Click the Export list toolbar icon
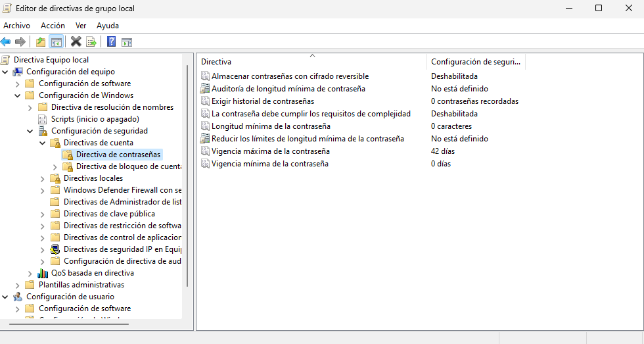The width and height of the screenshot is (644, 344). (91, 42)
